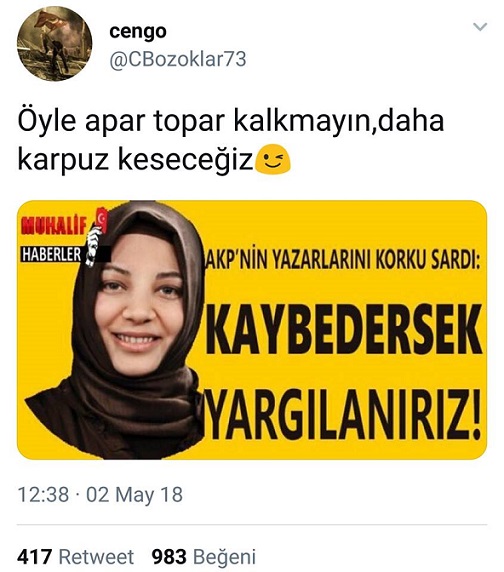This screenshot has height=572, width=504.
Task: Click the hand holding the flag card
Action: click(x=93, y=246)
